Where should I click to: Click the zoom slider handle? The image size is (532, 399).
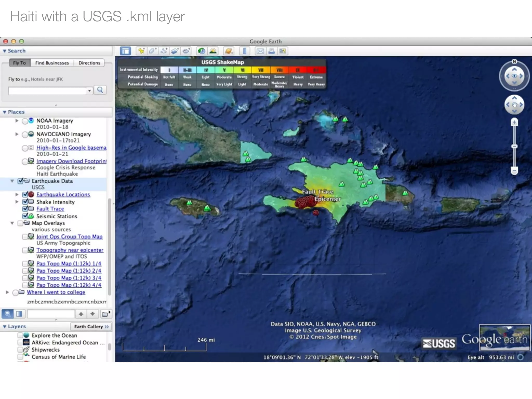(x=514, y=147)
